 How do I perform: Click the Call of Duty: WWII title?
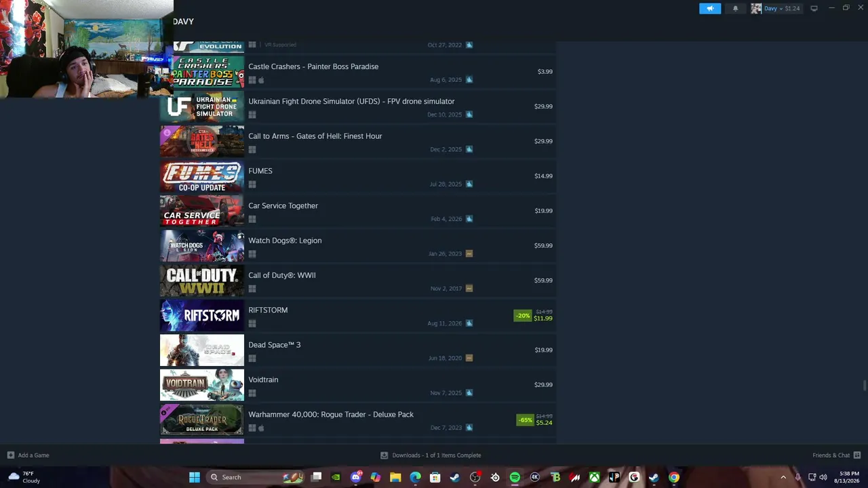point(282,275)
